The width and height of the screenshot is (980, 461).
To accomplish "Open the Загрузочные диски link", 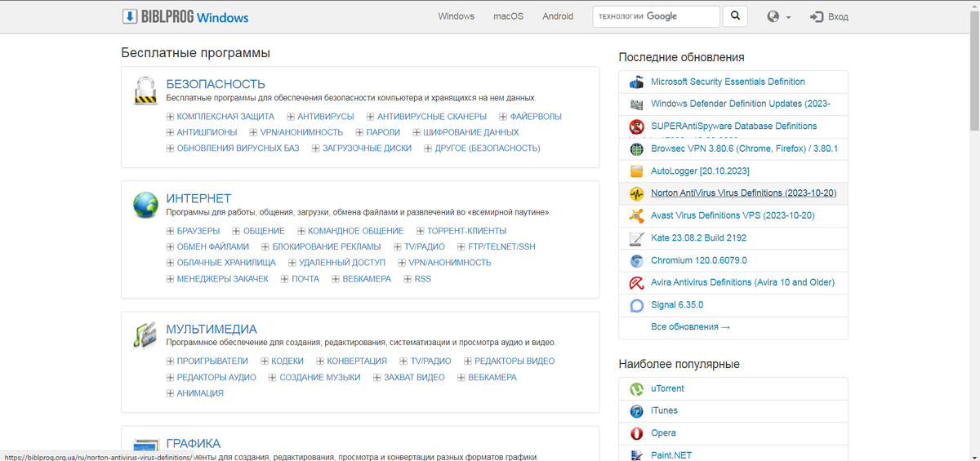I will (x=367, y=148).
